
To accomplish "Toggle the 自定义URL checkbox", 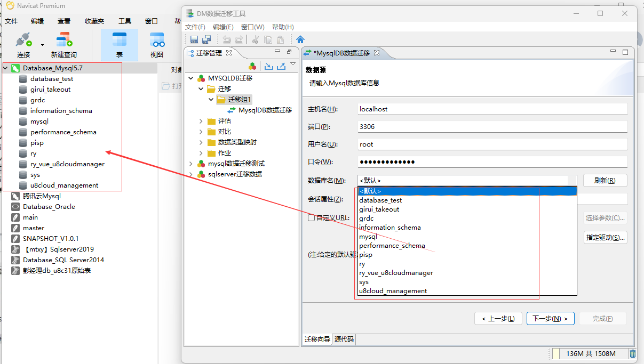I will (x=311, y=218).
